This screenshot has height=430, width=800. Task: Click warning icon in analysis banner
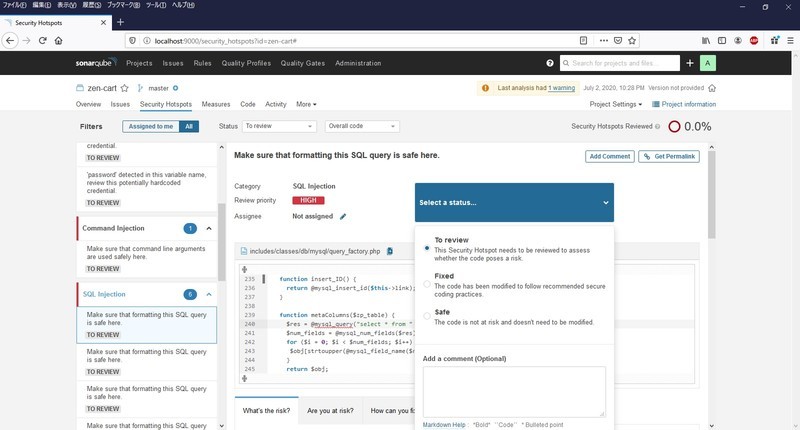485,88
